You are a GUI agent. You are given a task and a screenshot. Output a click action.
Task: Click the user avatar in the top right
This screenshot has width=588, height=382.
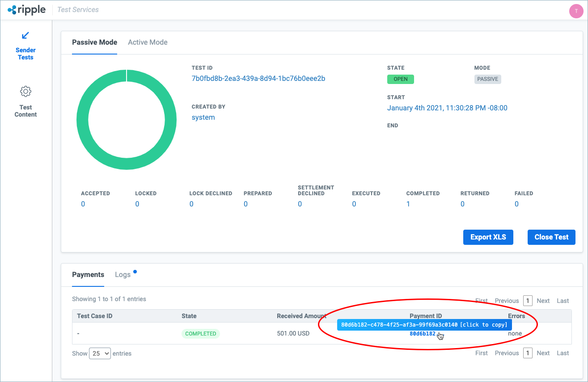576,11
